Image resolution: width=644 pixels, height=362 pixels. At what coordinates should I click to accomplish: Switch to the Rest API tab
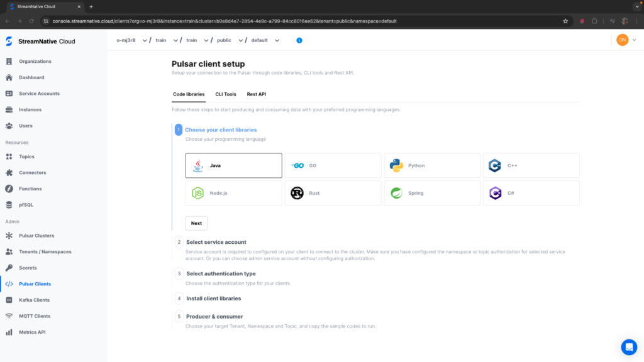pyautogui.click(x=256, y=94)
